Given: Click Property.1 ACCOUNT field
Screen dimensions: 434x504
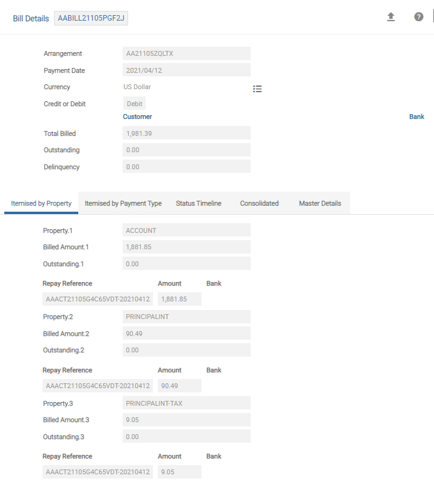Looking at the screenshot, I should [186, 230].
